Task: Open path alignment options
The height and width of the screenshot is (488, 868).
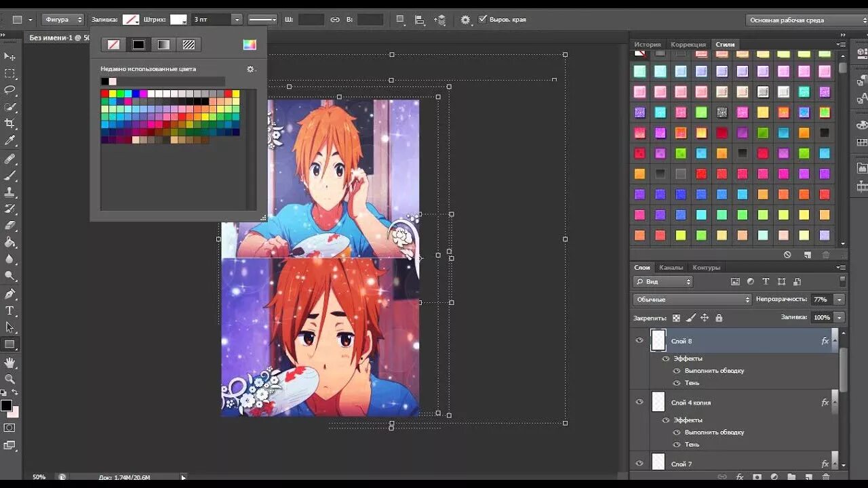Action: pyautogui.click(x=420, y=20)
